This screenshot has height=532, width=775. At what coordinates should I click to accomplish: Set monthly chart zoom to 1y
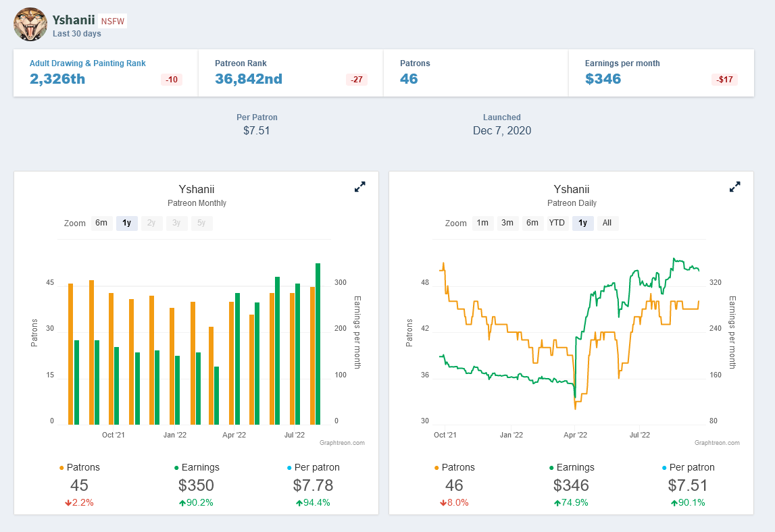[127, 223]
